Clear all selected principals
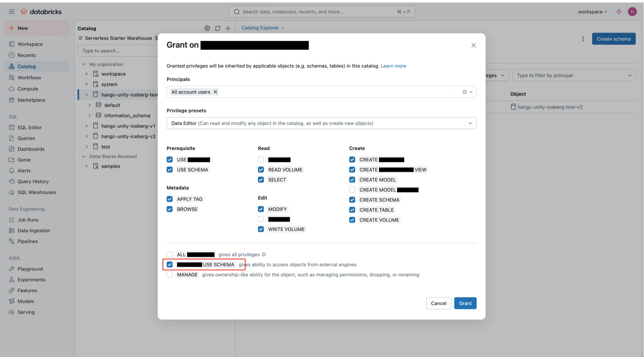The height and width of the screenshot is (357, 644). point(465,92)
